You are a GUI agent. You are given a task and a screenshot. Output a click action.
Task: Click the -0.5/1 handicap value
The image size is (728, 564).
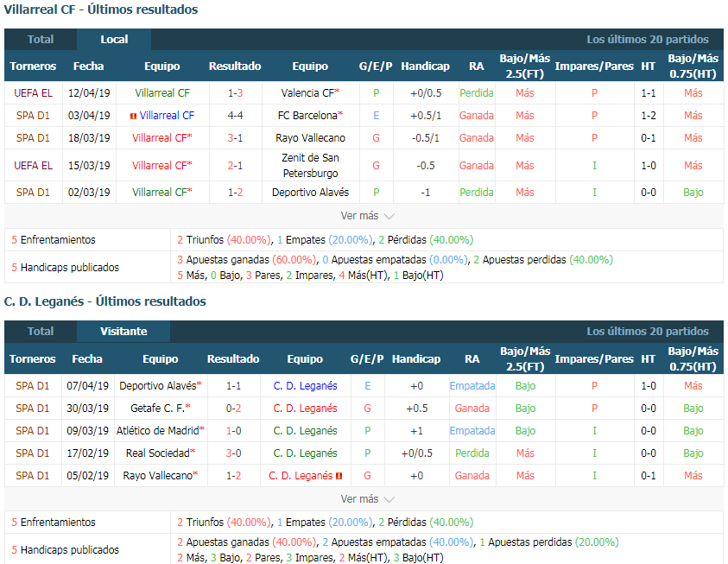click(425, 138)
